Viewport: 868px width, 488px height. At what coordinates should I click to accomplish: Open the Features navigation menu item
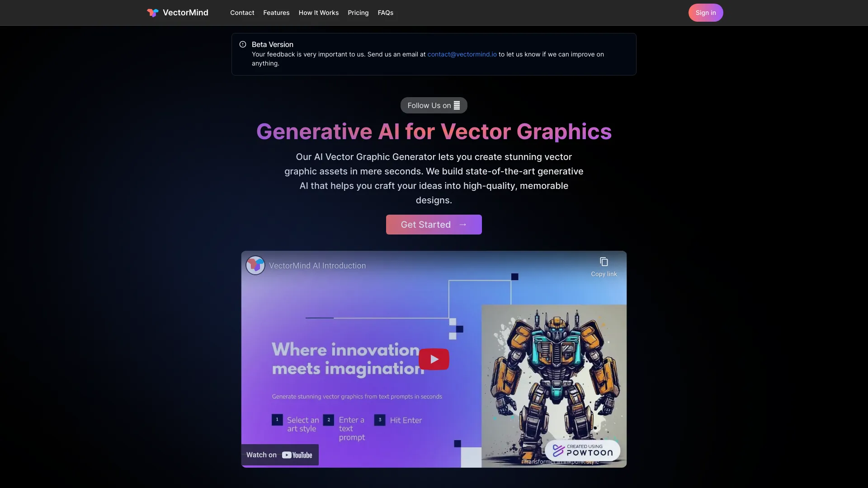[x=276, y=13]
